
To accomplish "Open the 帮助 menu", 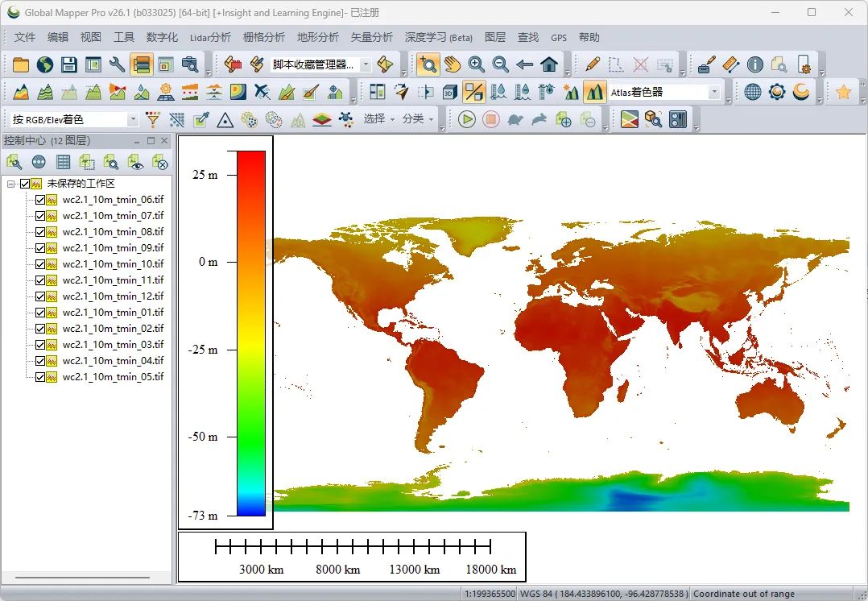I will [589, 37].
